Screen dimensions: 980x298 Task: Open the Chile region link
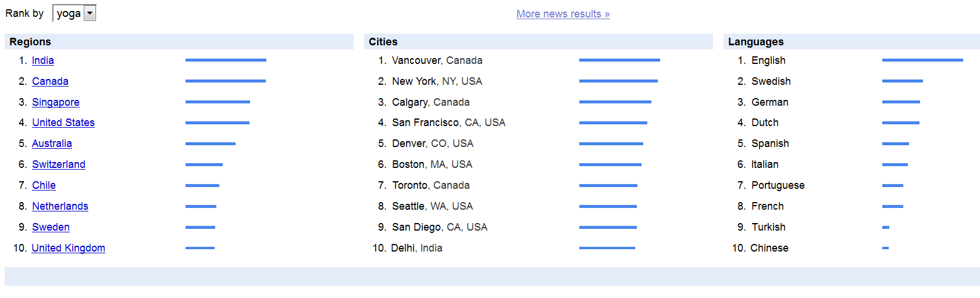click(x=44, y=185)
